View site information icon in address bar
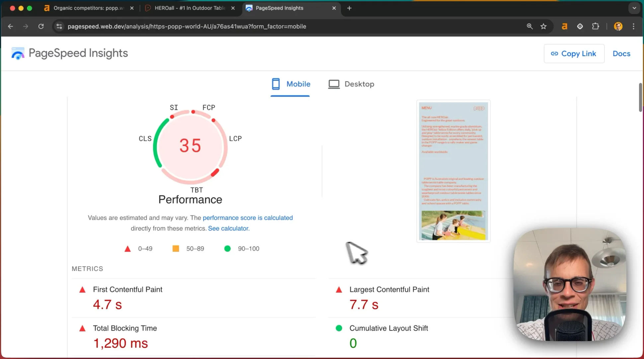Viewport: 644px width, 359px height. [59, 26]
